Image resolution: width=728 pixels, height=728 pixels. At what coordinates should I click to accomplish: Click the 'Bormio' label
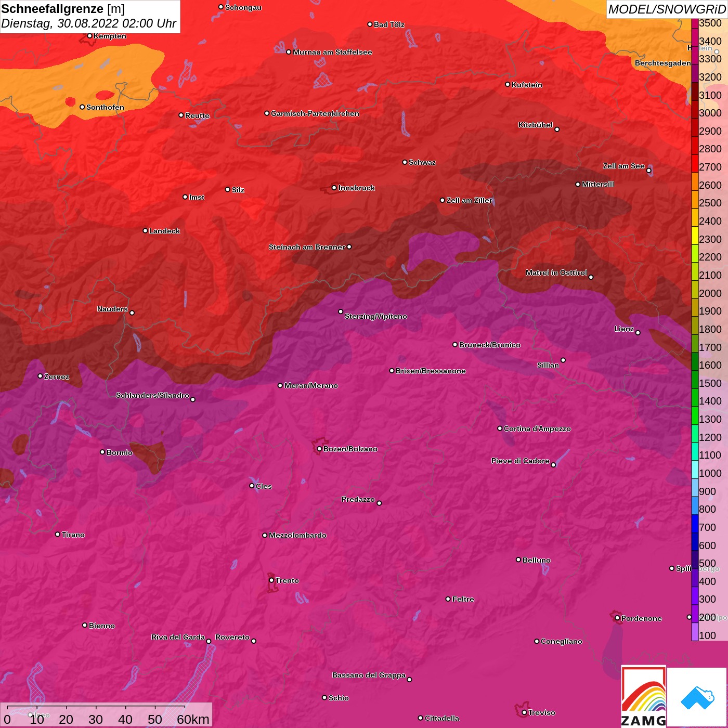click(x=120, y=452)
